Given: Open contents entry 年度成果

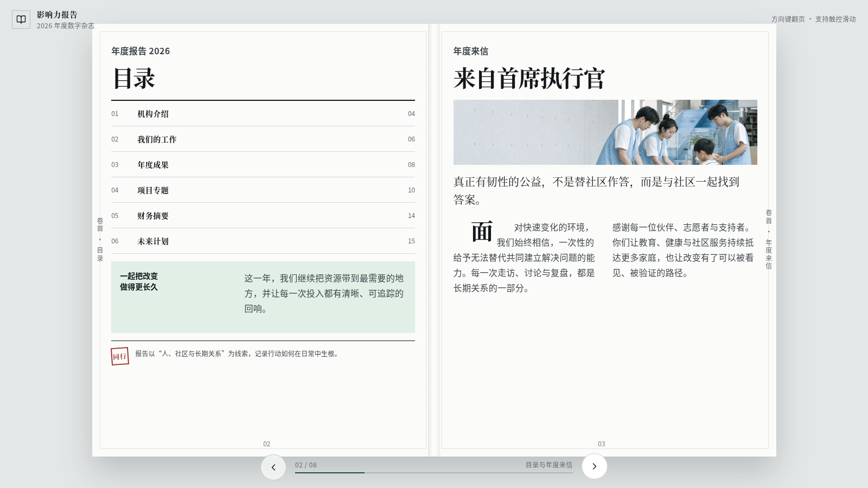Looking at the screenshot, I should pyautogui.click(x=263, y=165).
